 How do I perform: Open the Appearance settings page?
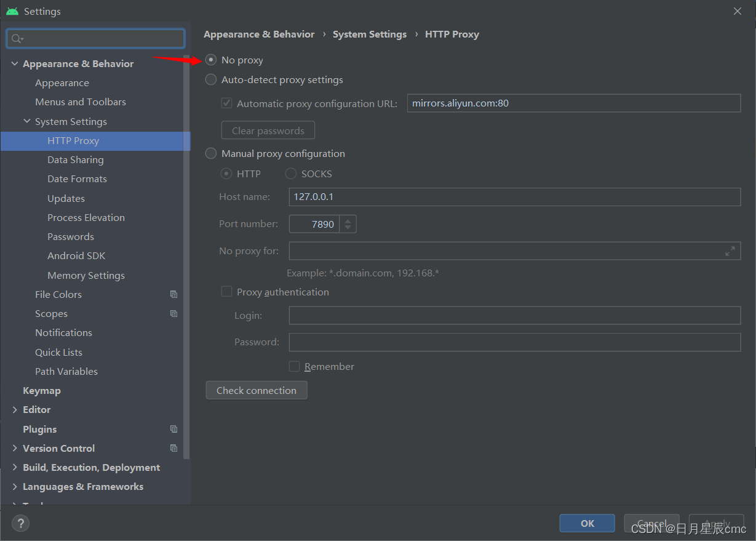click(x=62, y=82)
